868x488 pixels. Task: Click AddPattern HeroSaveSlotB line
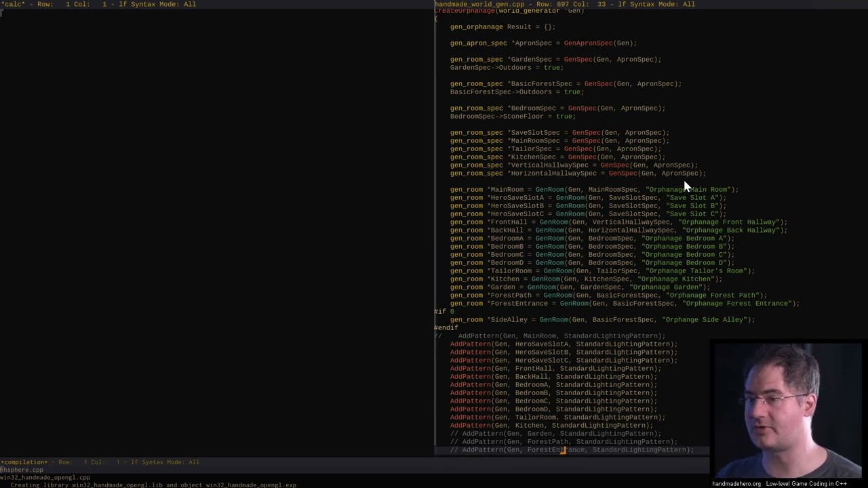(x=564, y=352)
